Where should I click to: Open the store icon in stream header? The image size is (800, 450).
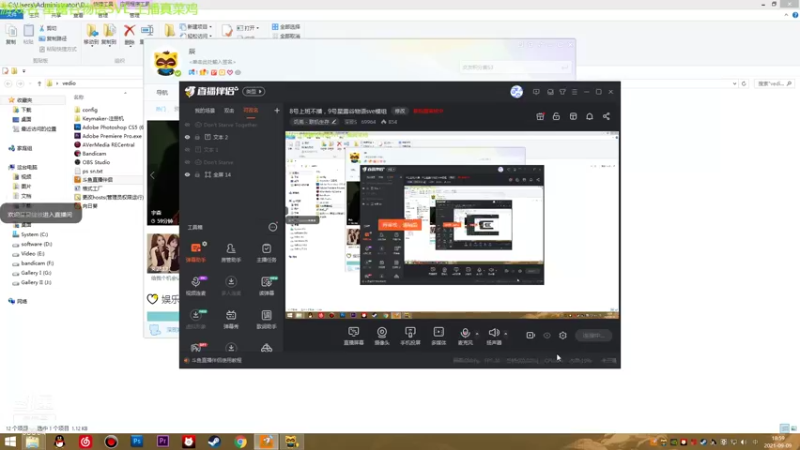click(573, 116)
